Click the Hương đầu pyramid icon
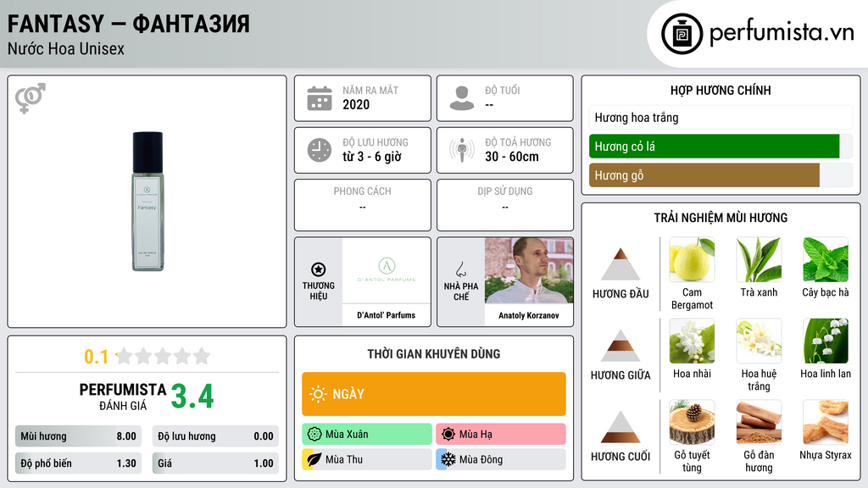Image resolution: width=868 pixels, height=488 pixels. pyautogui.click(x=620, y=264)
